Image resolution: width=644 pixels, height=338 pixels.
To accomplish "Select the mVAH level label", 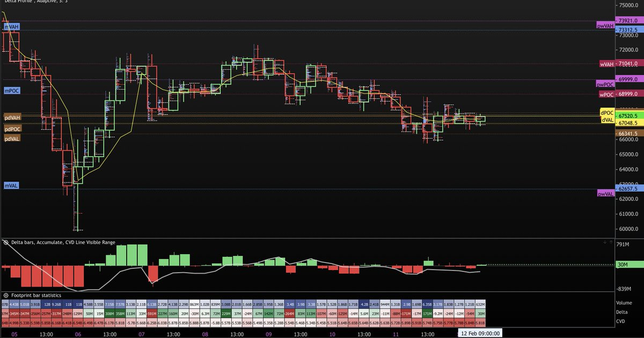I will click(x=11, y=26).
